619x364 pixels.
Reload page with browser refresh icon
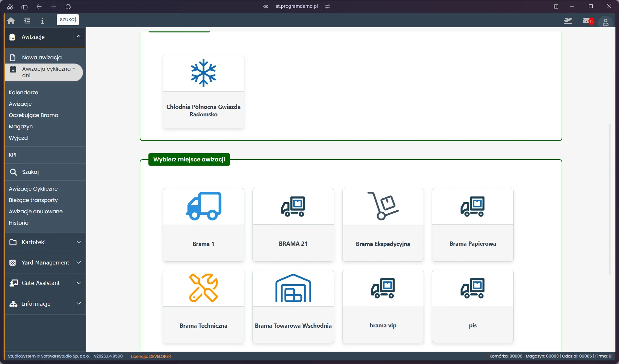[68, 6]
